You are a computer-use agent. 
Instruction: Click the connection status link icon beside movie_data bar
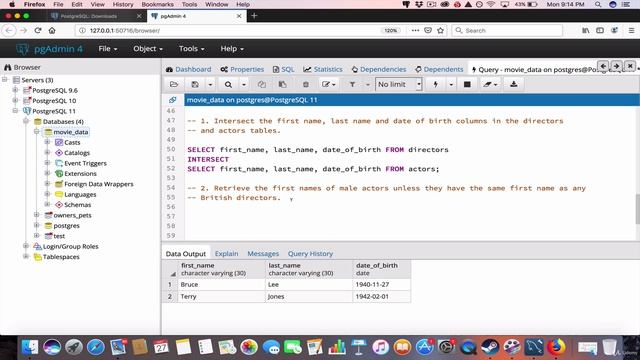point(173,100)
